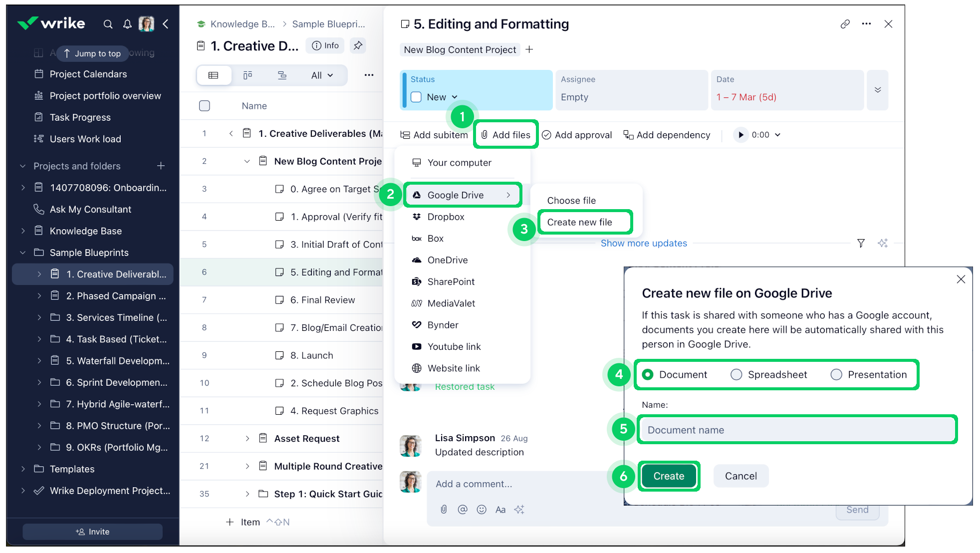Open the task's three-dot more menu
The width and height of the screenshot is (980, 553).
(866, 24)
